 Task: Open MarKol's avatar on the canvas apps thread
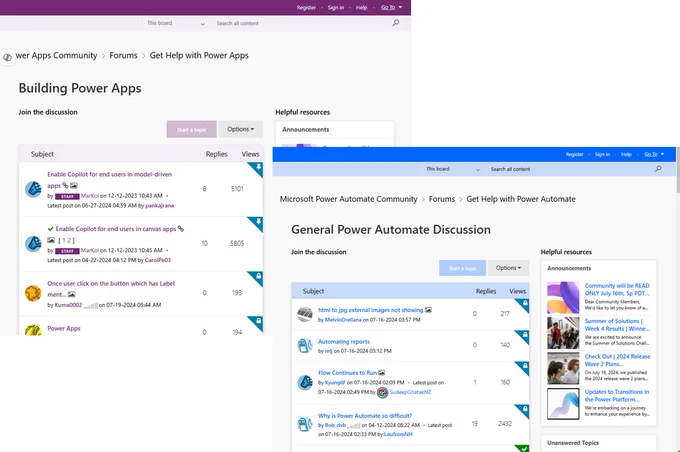tap(33, 244)
